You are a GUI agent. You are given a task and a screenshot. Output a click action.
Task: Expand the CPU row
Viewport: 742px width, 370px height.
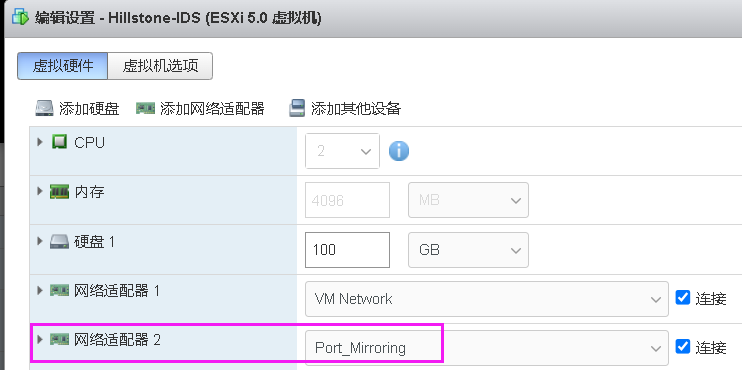click(40, 141)
